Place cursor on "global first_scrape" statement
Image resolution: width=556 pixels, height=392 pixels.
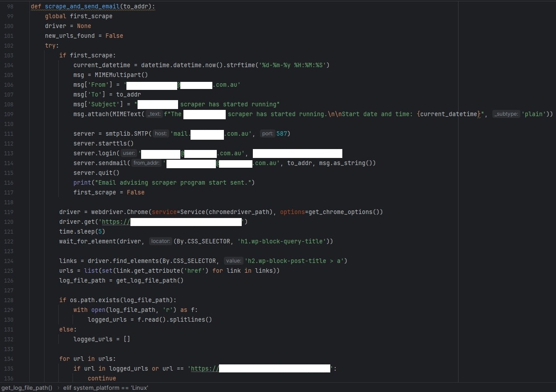click(78, 16)
